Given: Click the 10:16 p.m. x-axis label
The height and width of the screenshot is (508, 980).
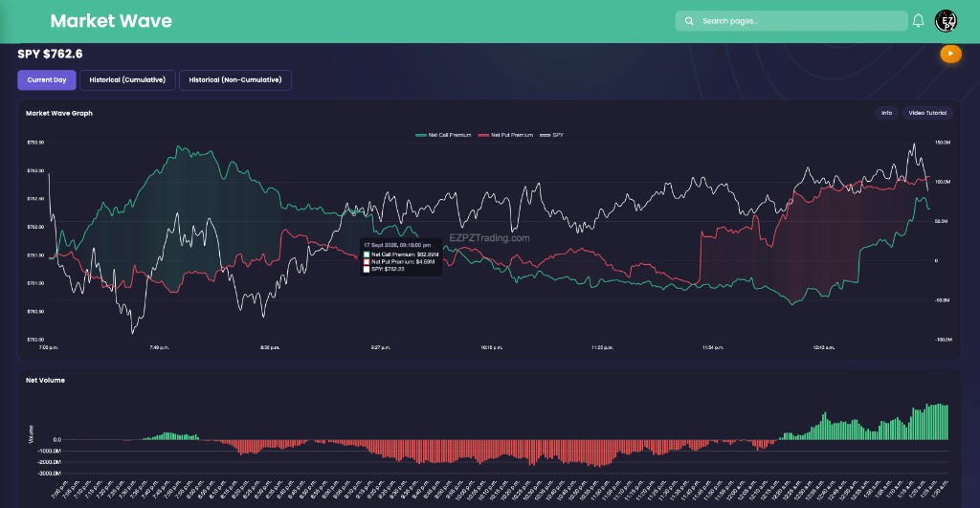Looking at the screenshot, I should point(492,347).
